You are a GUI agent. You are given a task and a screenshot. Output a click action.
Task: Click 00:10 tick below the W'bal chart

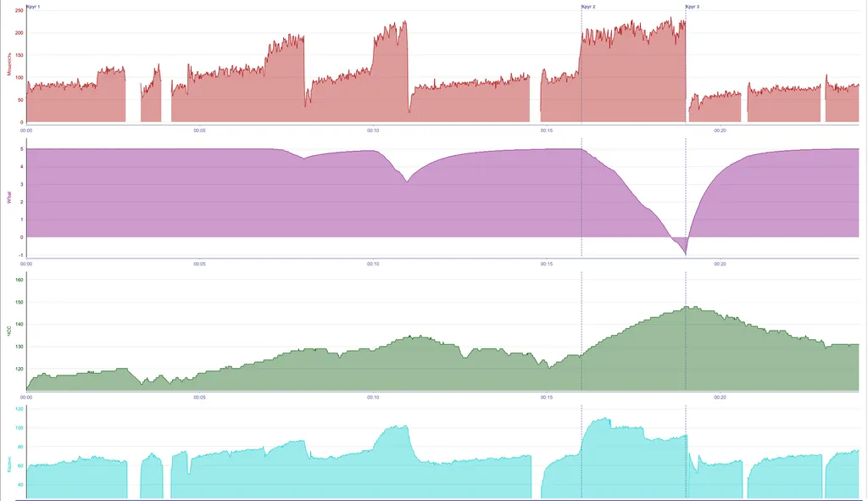pyautogui.click(x=373, y=264)
